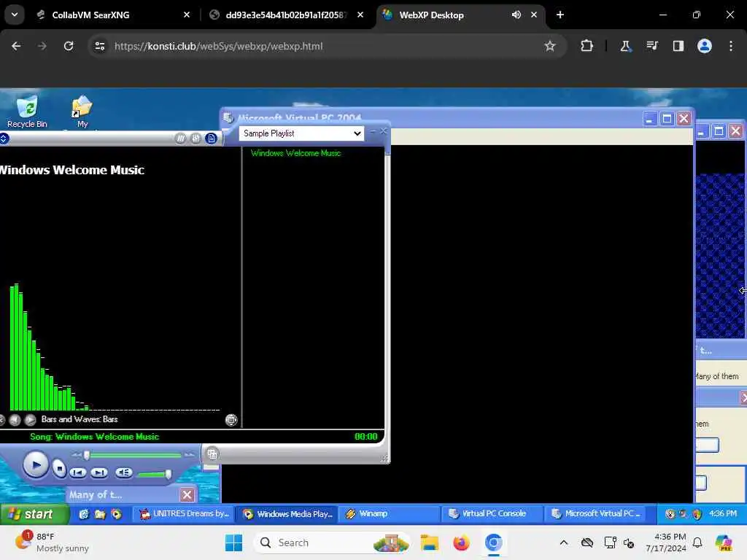
Task: Select Windows Media Player taskbar button
Action: click(287, 514)
